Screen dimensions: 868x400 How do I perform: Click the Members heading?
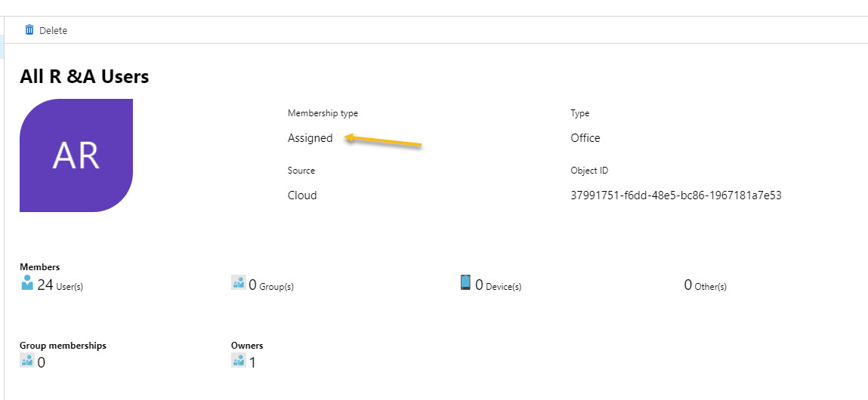coord(40,267)
